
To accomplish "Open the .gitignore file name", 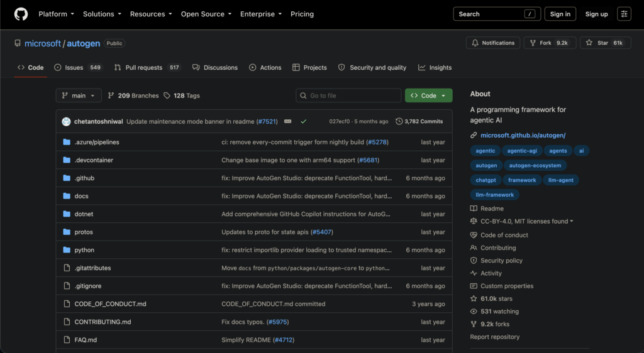I will pos(88,286).
